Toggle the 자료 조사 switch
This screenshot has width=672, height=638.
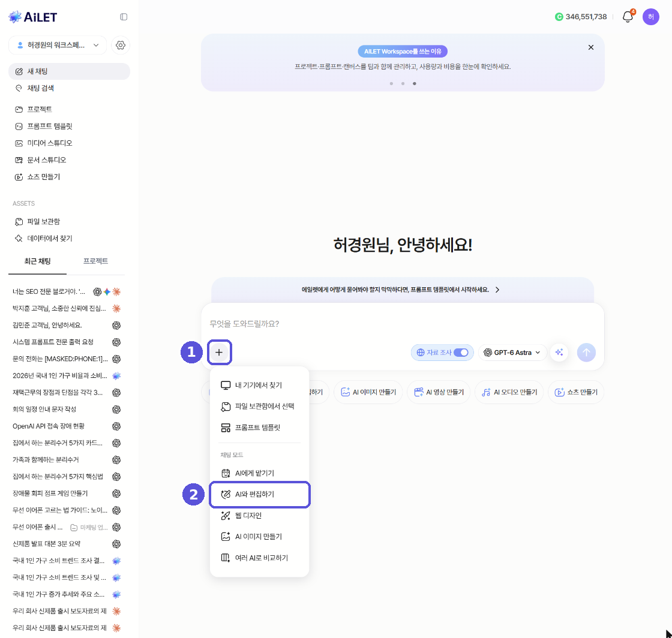coord(461,353)
